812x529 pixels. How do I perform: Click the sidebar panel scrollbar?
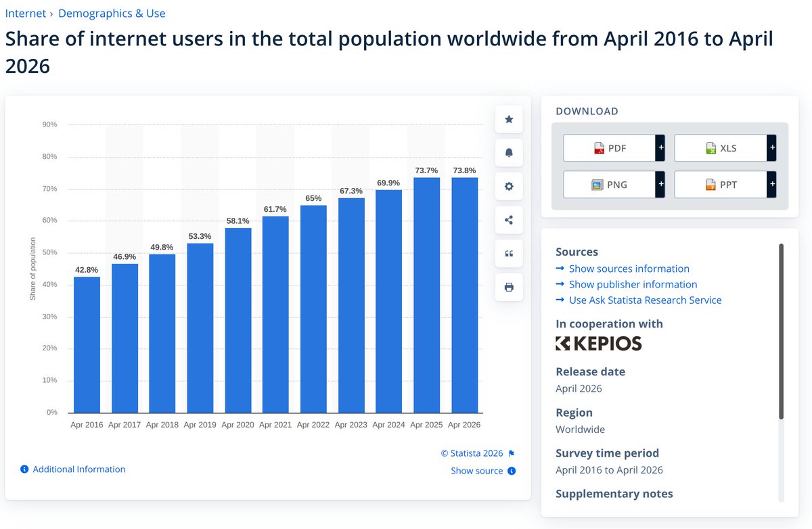click(782, 331)
